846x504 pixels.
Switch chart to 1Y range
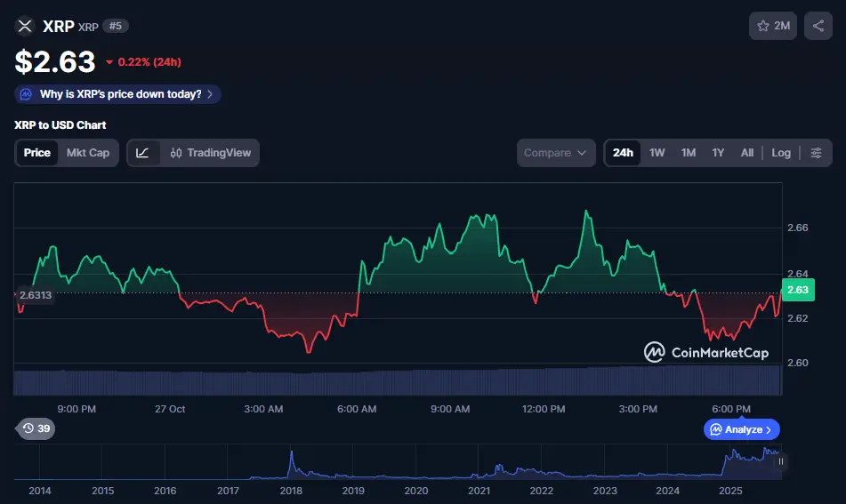[x=718, y=153]
